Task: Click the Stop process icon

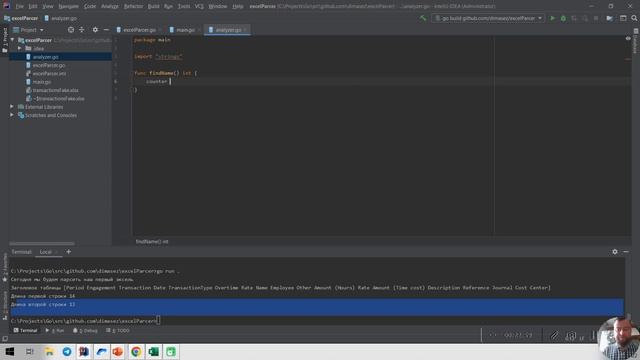Action: pyautogui.click(x=596, y=18)
